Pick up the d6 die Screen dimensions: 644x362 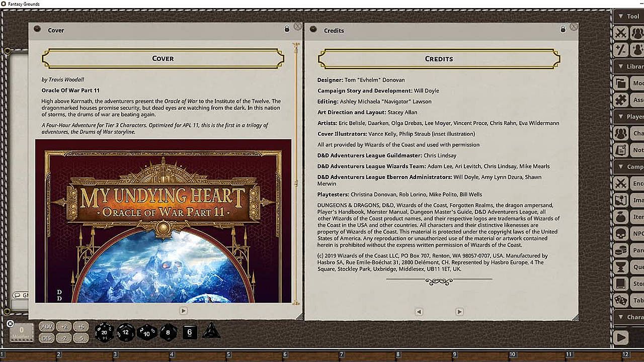tap(190, 332)
